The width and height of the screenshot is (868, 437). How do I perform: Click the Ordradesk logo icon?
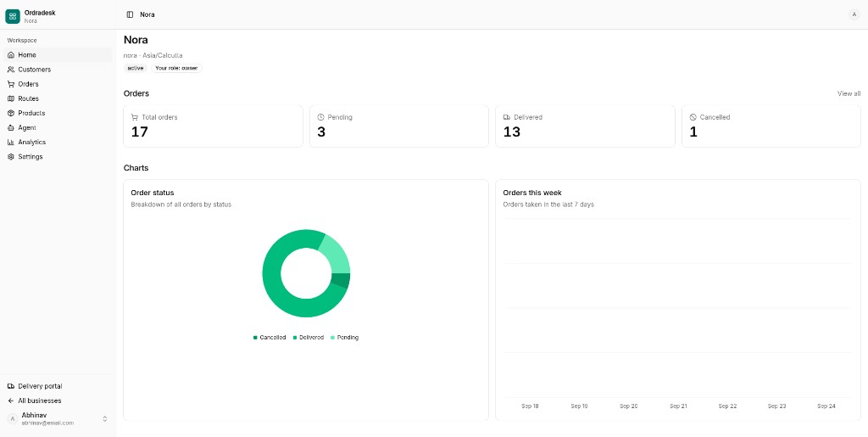[x=13, y=17]
